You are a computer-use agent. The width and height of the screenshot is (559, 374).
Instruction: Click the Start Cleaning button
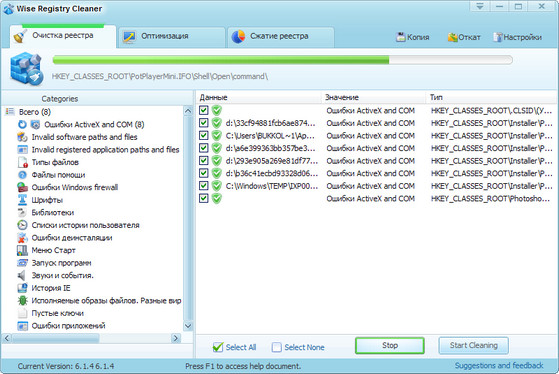pyautogui.click(x=473, y=345)
